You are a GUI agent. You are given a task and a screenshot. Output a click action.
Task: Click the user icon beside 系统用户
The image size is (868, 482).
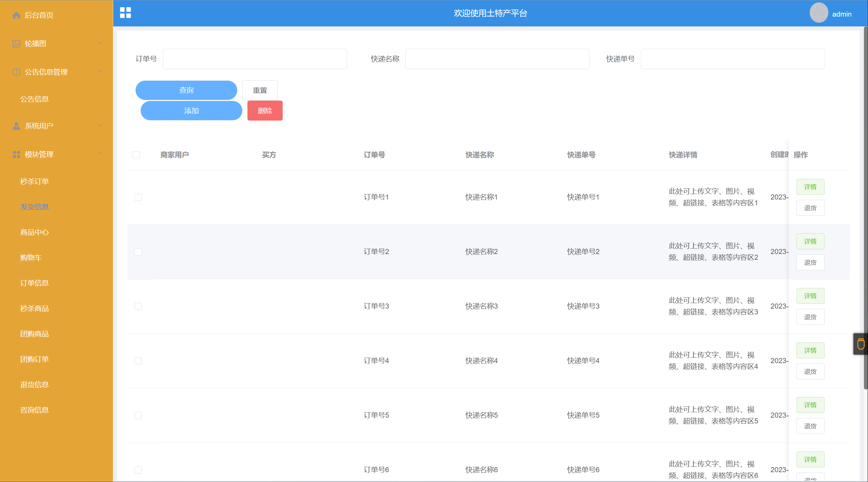16,126
